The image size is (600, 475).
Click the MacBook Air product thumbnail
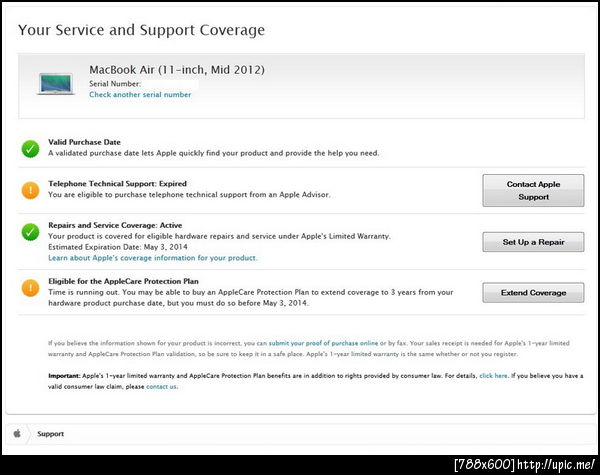56,84
